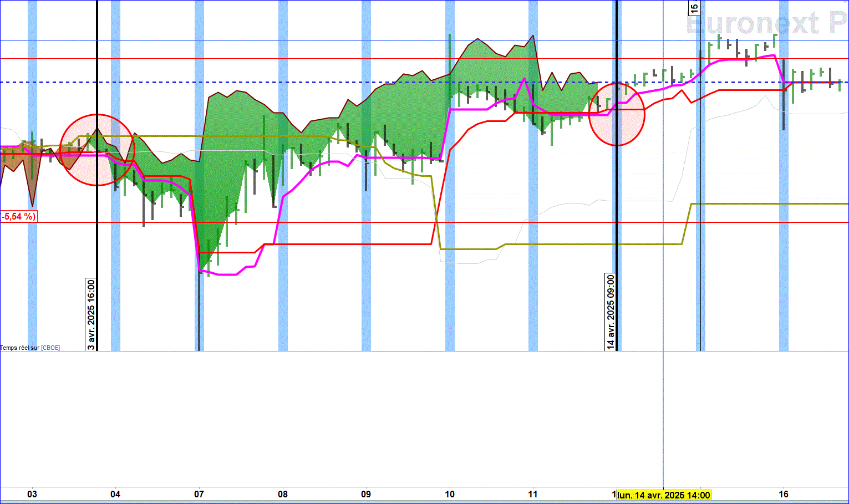Click the 07 date on the time axis
Screen dimensions: 849x504
click(x=199, y=495)
